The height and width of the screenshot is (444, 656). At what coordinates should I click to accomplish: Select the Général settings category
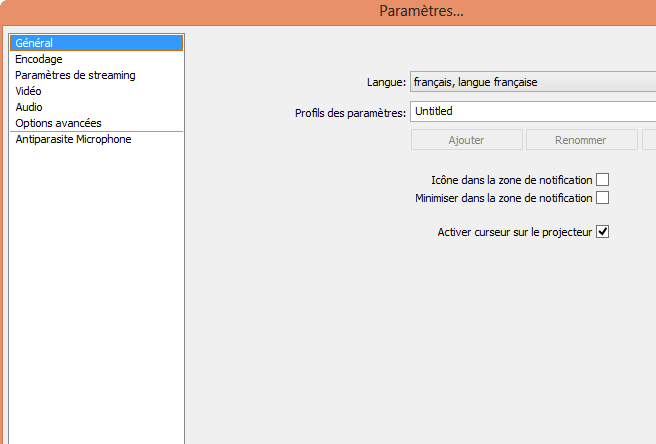tap(96, 43)
